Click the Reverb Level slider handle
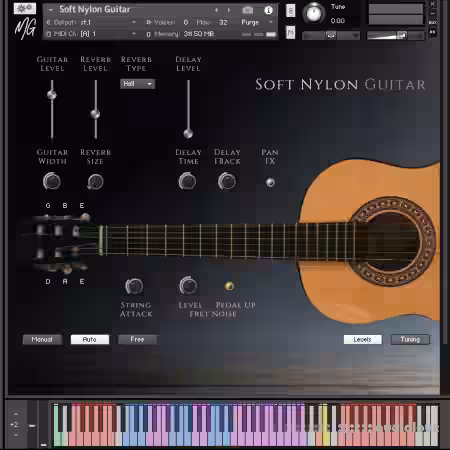 [95, 114]
